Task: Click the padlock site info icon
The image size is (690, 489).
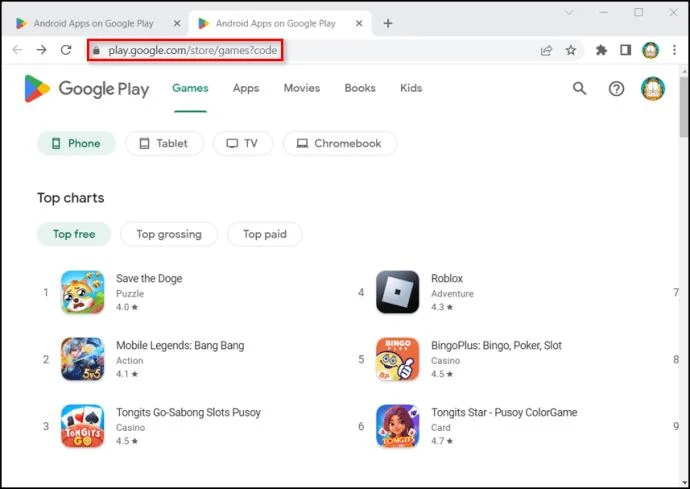Action: 96,51
